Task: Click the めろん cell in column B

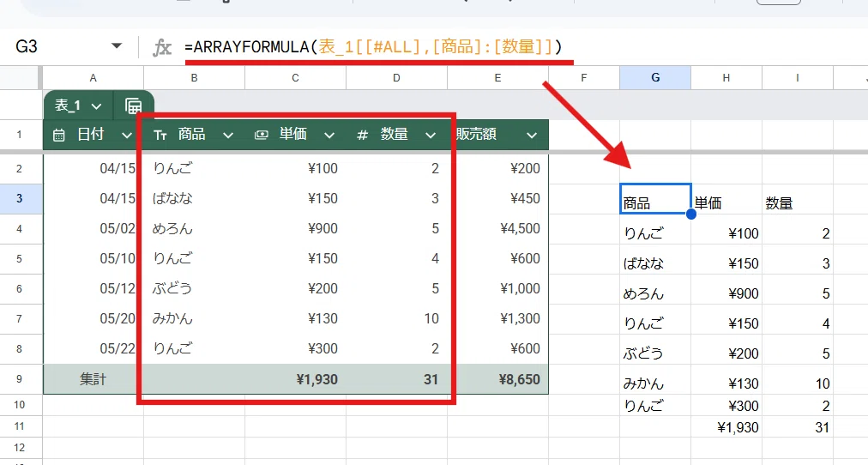Action: coord(195,228)
